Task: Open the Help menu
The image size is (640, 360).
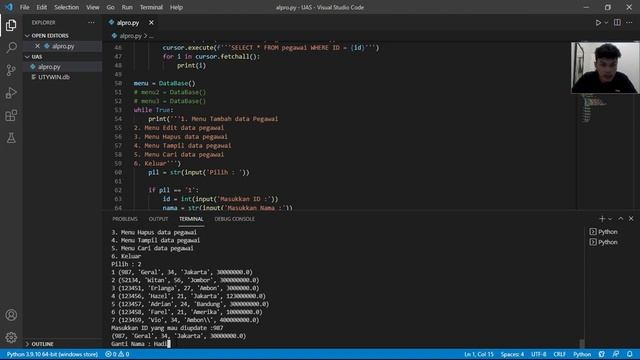Action: (176, 7)
